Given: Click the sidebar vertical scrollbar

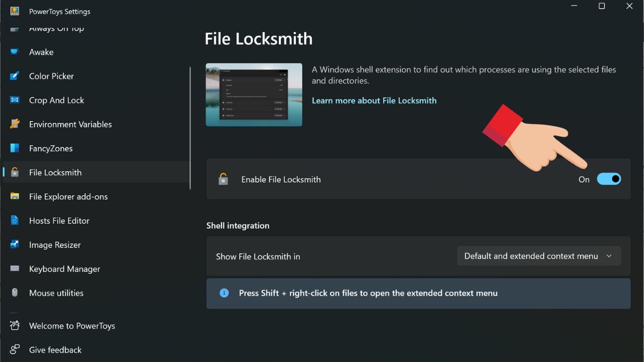Looking at the screenshot, I should coord(190,128).
